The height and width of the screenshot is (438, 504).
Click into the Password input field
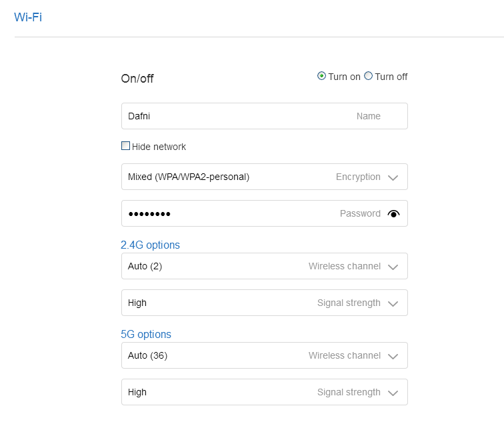[227, 214]
